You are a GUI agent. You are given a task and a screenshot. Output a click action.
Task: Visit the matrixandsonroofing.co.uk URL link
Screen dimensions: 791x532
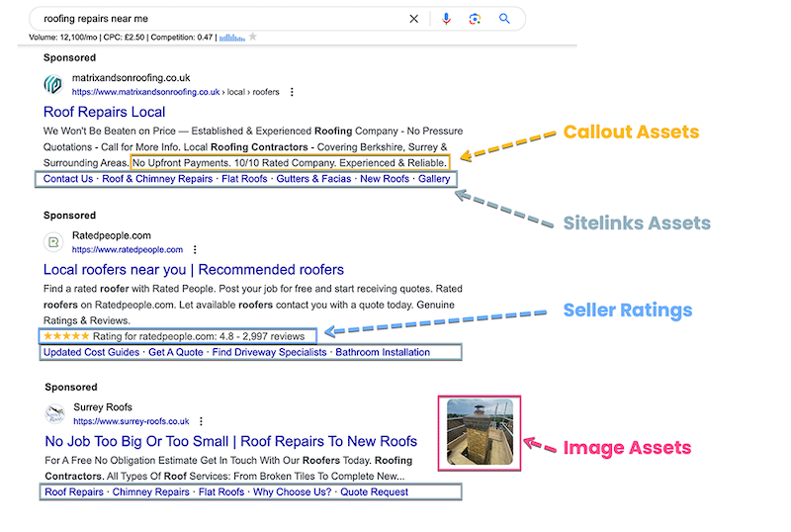tap(145, 92)
